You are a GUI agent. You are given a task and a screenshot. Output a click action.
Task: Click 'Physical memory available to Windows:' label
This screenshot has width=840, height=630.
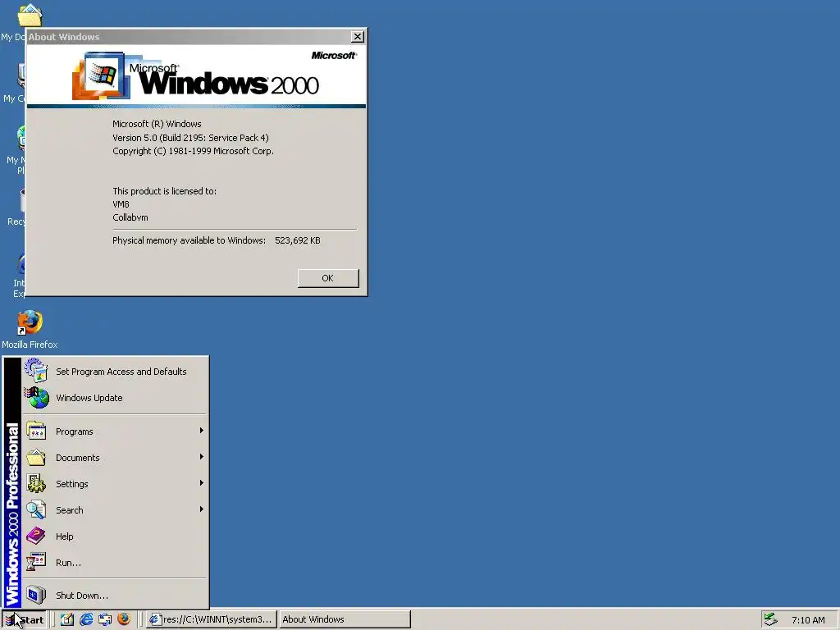pyautogui.click(x=189, y=240)
